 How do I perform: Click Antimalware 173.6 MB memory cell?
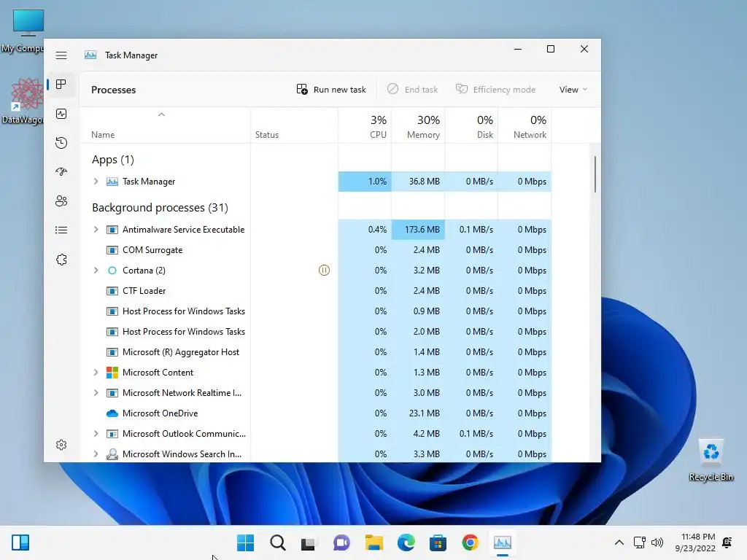(418, 230)
